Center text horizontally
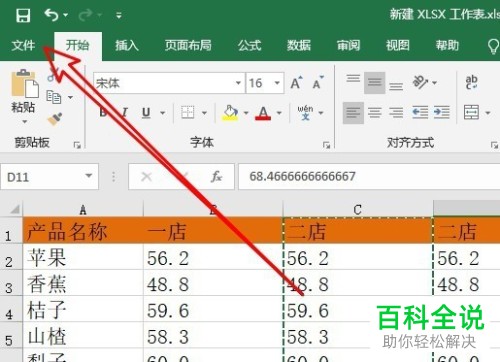Viewport: 500px width, 362px height. coord(375,112)
